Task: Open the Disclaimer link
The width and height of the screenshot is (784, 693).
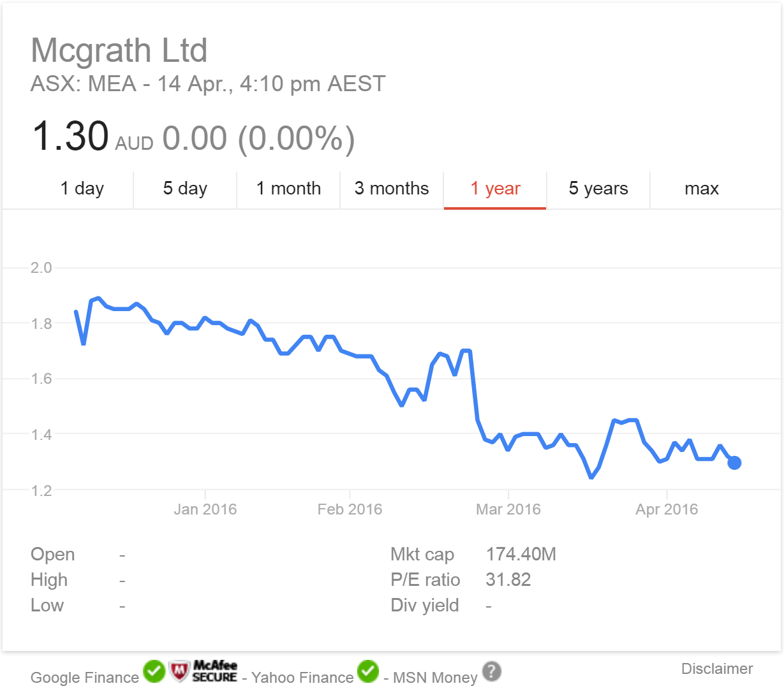Action: pyautogui.click(x=717, y=669)
